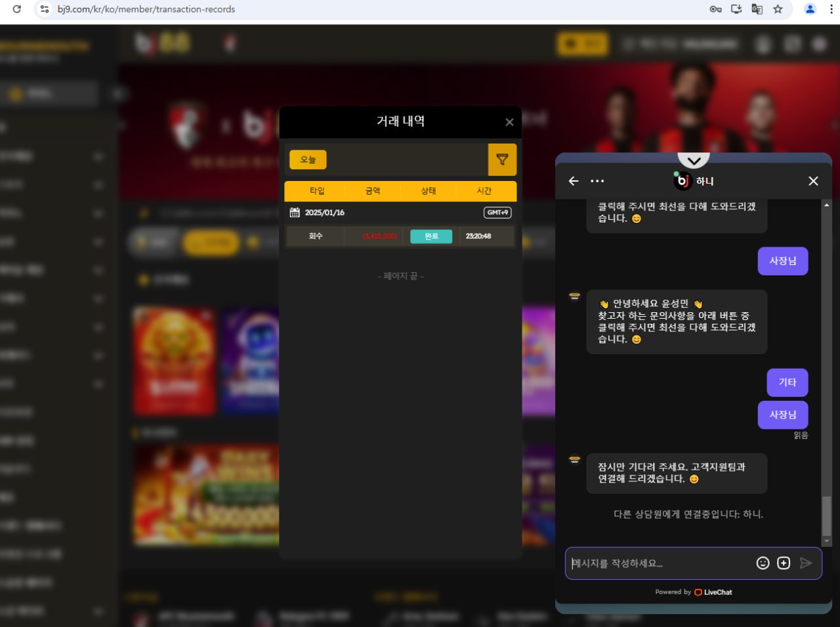Viewport: 840px width, 627px height.
Task: Click the calendar icon beside 2025/01/16
Action: [295, 212]
